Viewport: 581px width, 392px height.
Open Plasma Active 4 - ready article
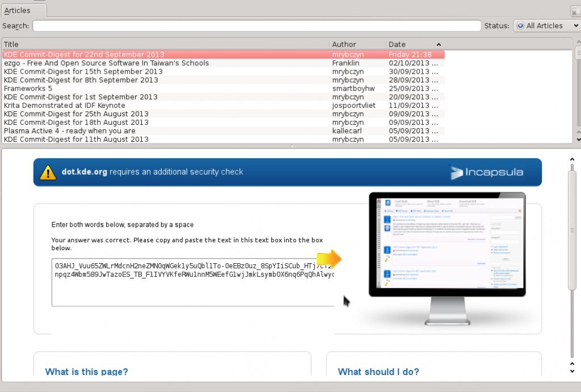pyautogui.click(x=70, y=131)
